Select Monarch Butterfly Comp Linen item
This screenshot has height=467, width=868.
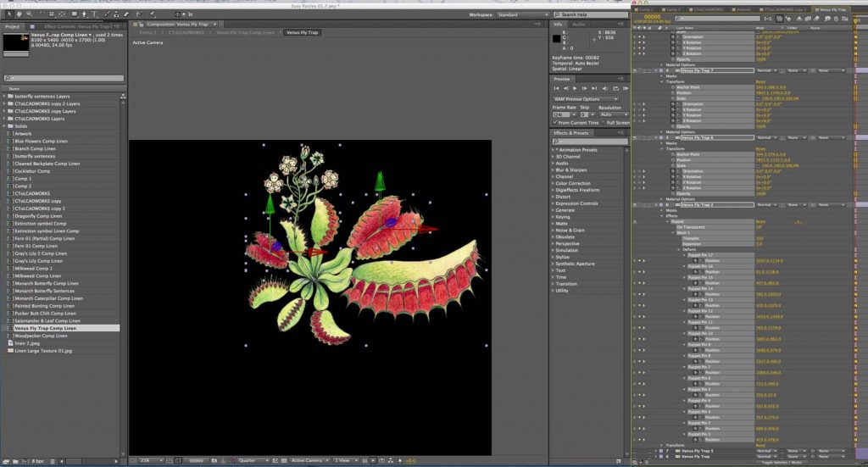(47, 283)
